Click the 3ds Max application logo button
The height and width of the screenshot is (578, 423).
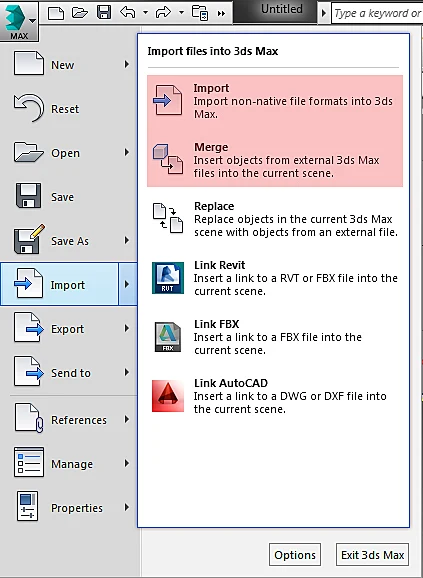(19, 20)
